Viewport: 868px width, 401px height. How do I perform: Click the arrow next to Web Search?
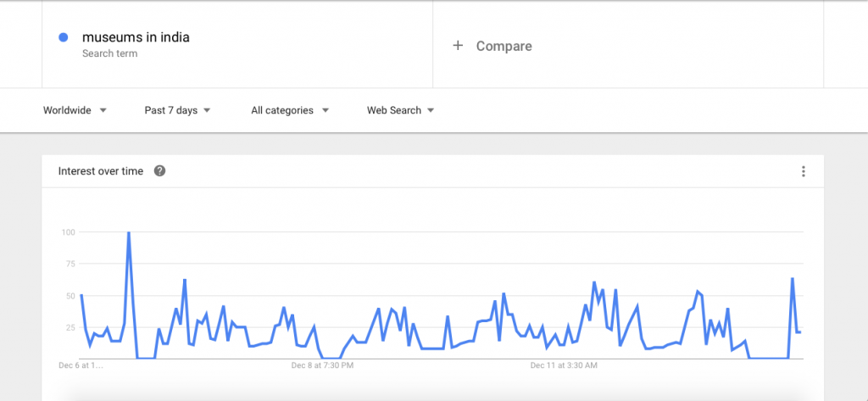431,110
